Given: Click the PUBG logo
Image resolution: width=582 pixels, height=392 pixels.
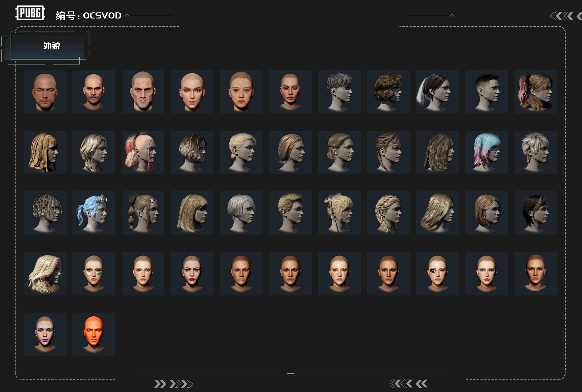Looking at the screenshot, I should click(30, 13).
